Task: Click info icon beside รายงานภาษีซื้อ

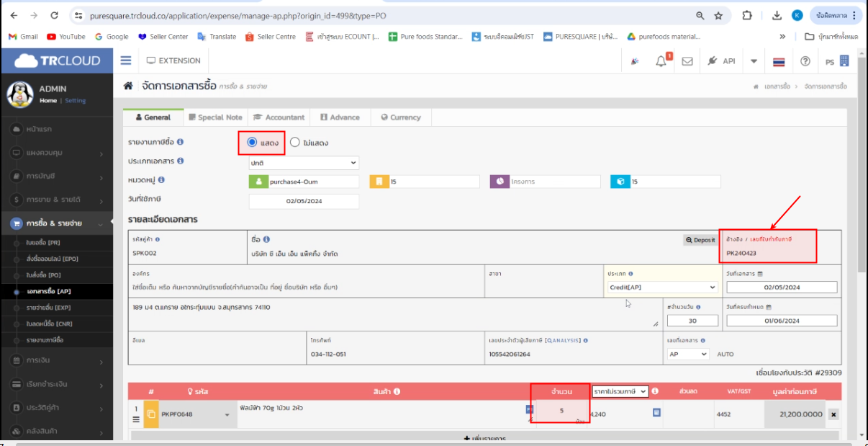Action: point(180,142)
